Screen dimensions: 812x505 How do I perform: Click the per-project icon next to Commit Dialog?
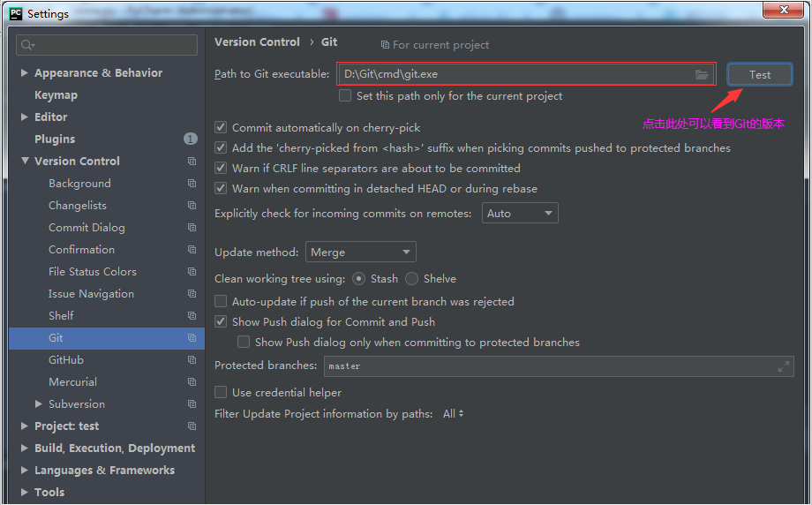(x=192, y=228)
